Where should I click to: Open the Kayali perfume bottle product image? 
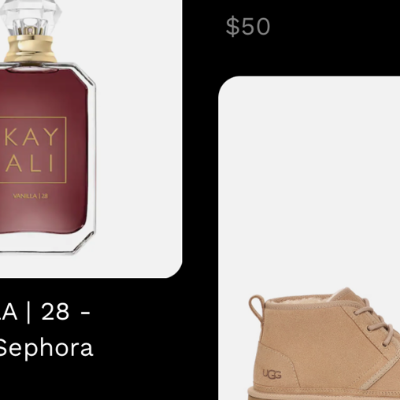pyautogui.click(x=91, y=138)
